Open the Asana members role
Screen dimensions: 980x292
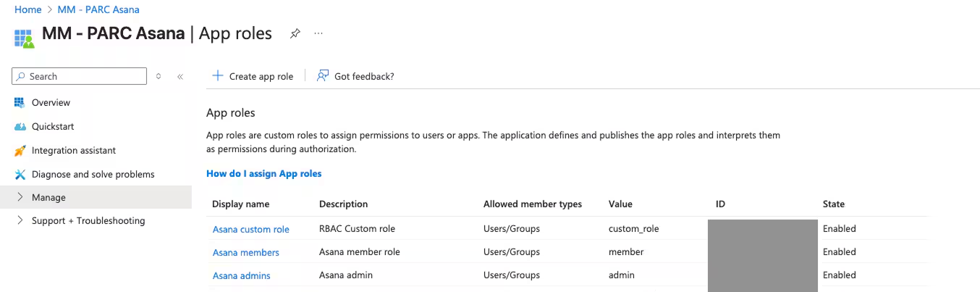(x=245, y=252)
